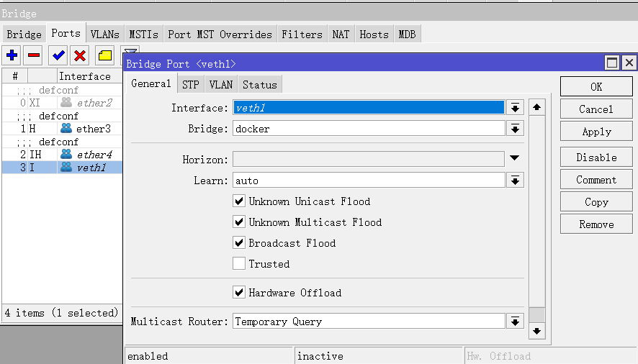Click the greyed ether2 interface icon

[x=66, y=103]
